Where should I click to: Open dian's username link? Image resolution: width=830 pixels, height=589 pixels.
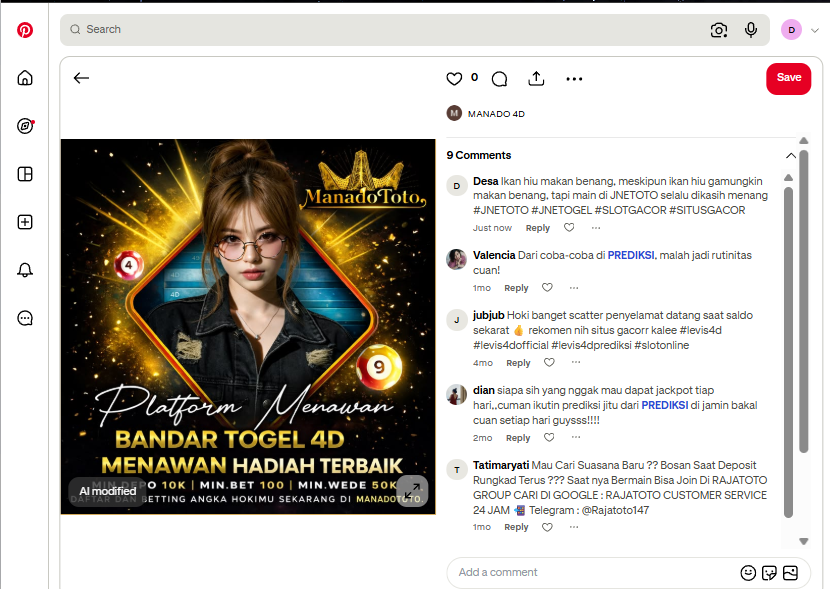tap(483, 391)
